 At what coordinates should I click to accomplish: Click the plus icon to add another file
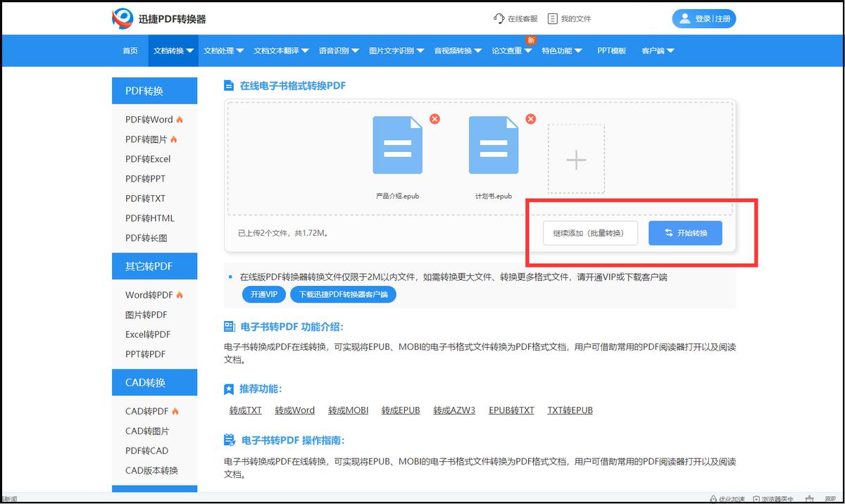coord(576,160)
